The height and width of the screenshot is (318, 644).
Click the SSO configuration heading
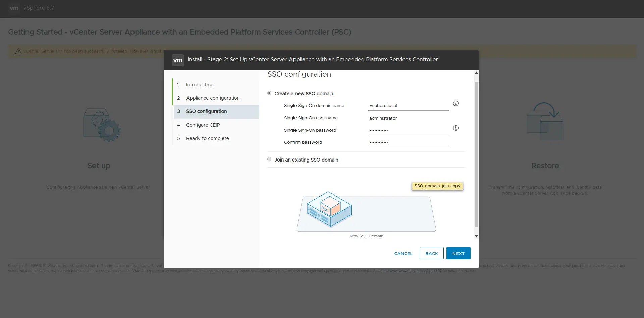tap(299, 74)
